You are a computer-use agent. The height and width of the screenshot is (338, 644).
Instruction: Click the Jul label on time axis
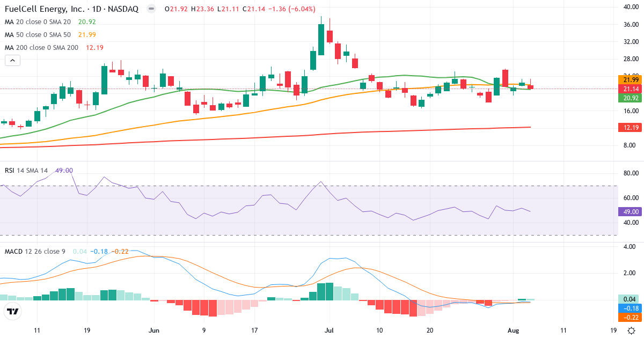tap(330, 330)
